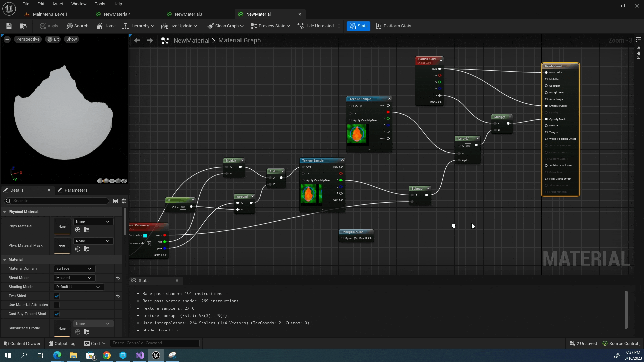Open the Asset menu
This screenshot has height=362, width=644.
58,4
